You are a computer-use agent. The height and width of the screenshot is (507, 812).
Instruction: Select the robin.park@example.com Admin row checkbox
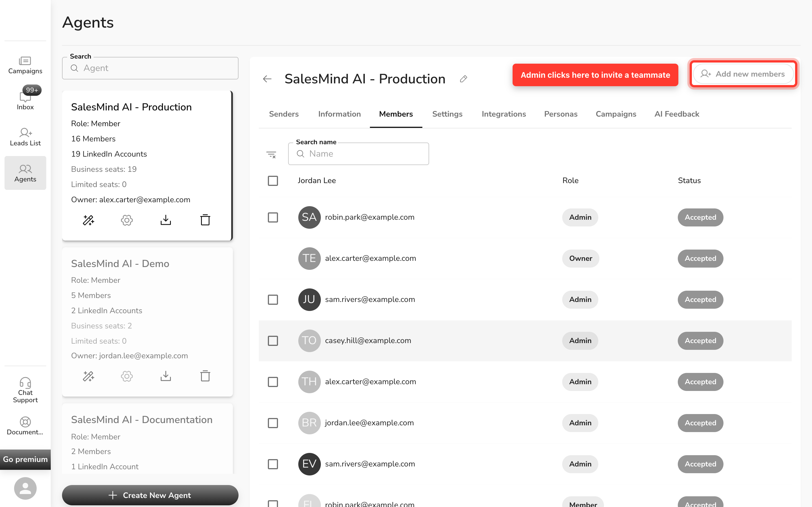coord(273,217)
